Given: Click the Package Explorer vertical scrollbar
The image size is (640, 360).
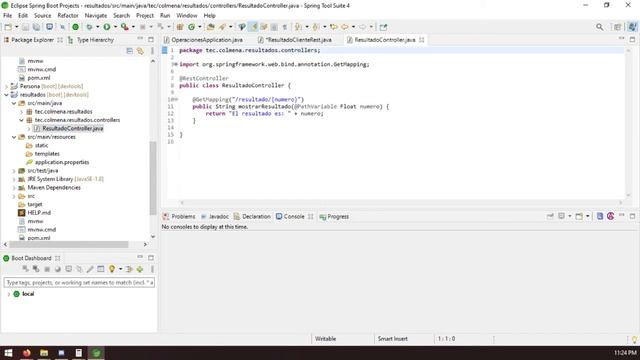Looking at the screenshot, I should pos(153,178).
